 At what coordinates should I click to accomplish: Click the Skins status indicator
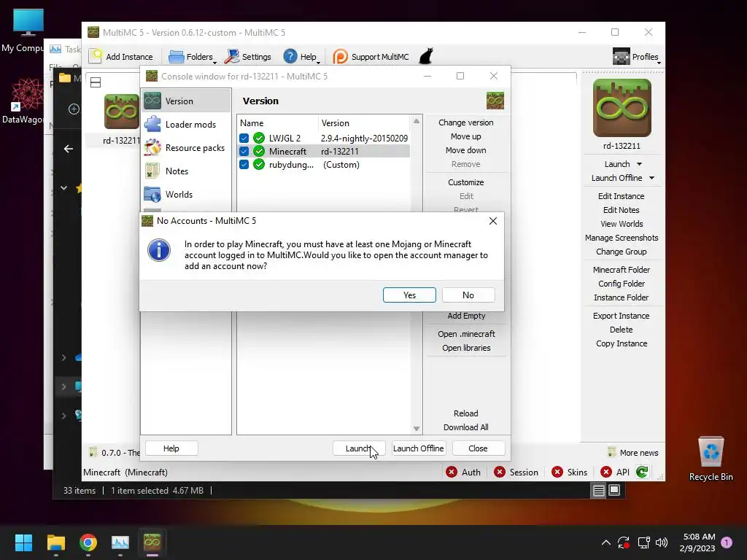pos(569,472)
